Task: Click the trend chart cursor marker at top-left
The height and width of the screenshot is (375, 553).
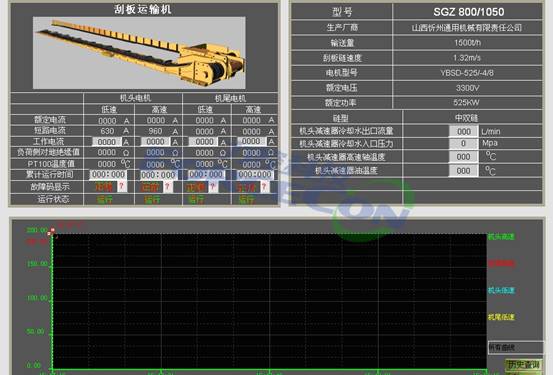Action: click(51, 231)
